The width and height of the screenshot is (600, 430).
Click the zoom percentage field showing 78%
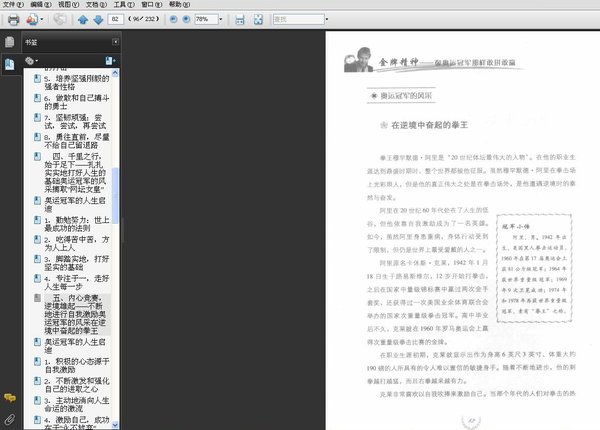206,19
